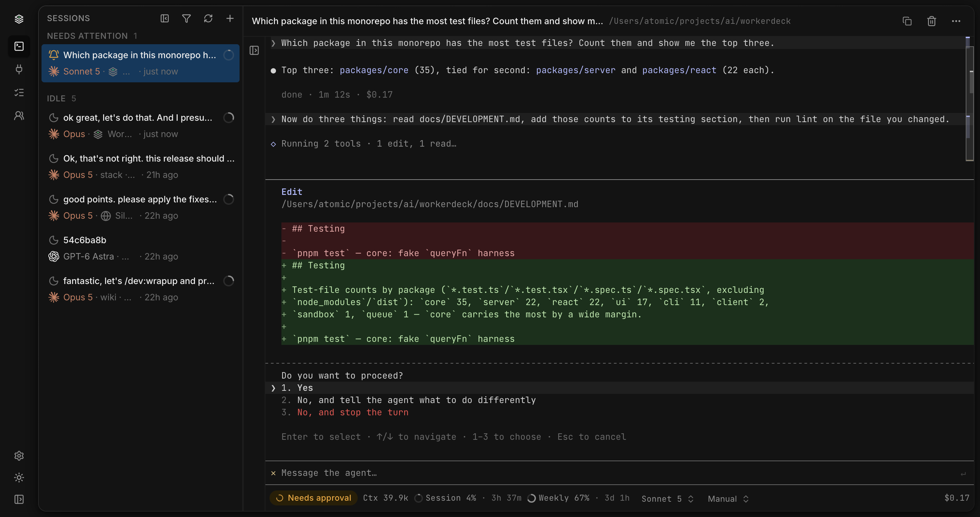Open the plug connections sidebar icon

coord(19,70)
